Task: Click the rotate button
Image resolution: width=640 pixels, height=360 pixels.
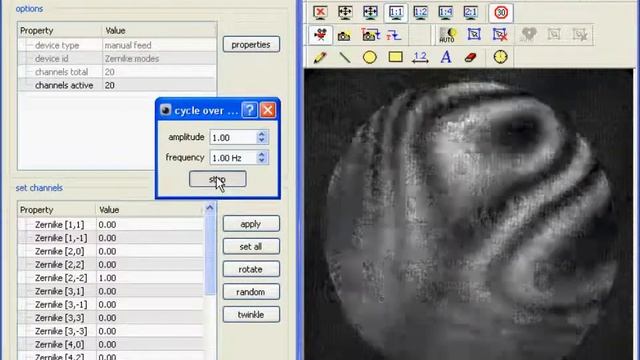Action: click(x=251, y=269)
